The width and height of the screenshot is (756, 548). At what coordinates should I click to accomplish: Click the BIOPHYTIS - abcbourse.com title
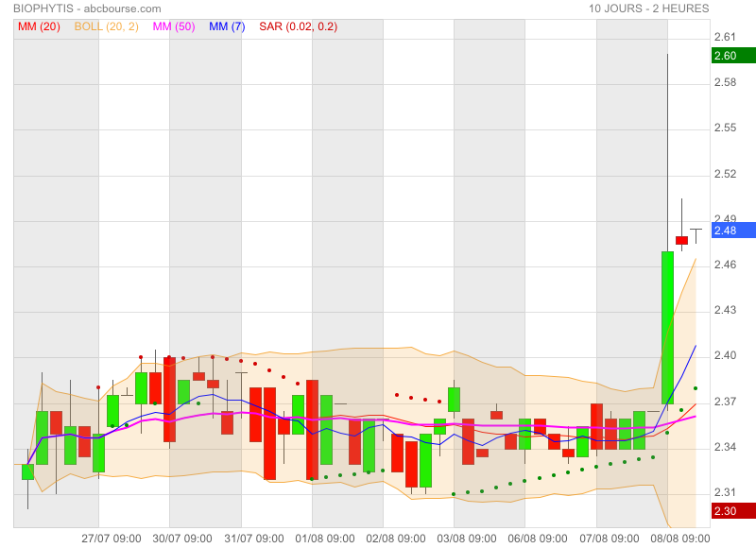click(87, 9)
